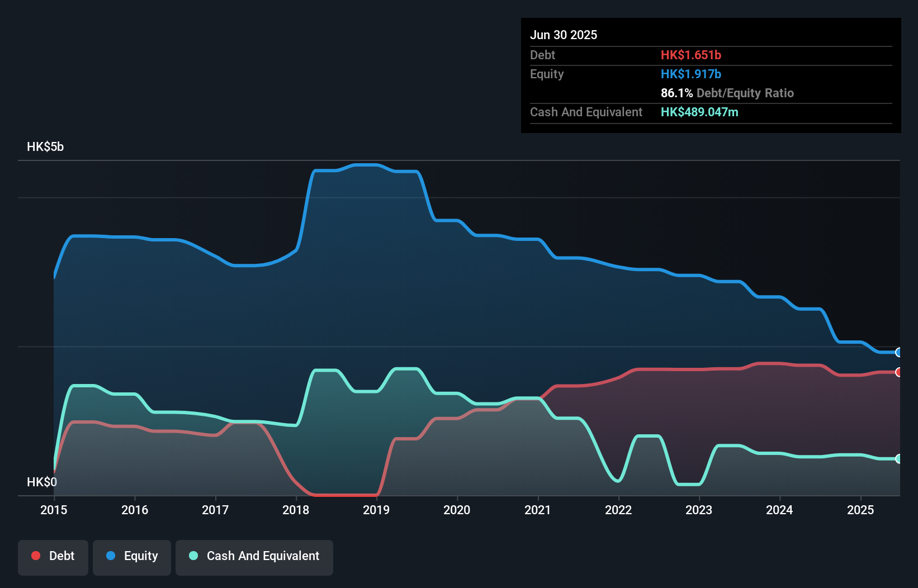The image size is (918, 588).
Task: Expand the Debt/Equity Ratio row
Action: pos(727,93)
